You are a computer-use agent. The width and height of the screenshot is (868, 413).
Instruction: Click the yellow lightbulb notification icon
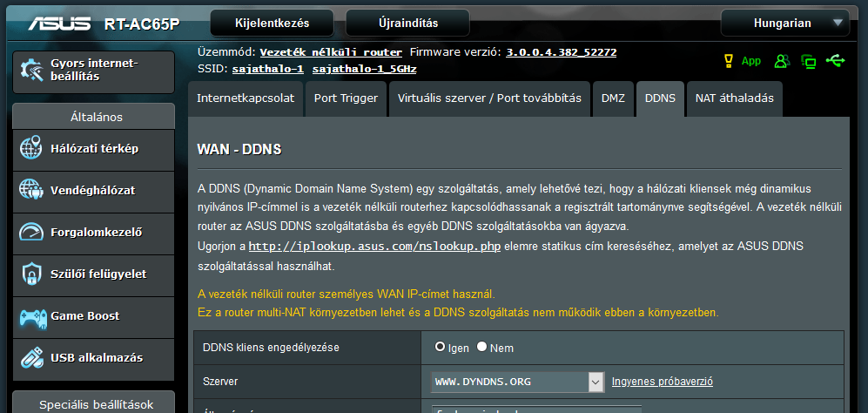click(x=729, y=61)
